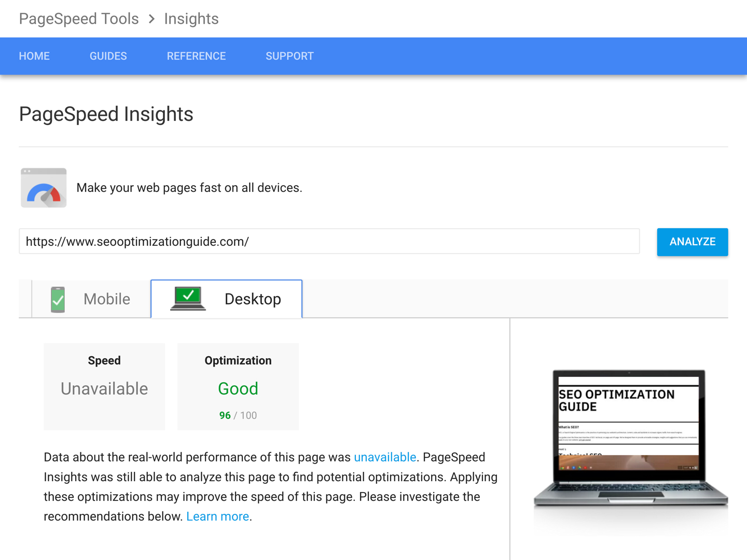Click the green mobile phone checkmark icon

click(58, 299)
